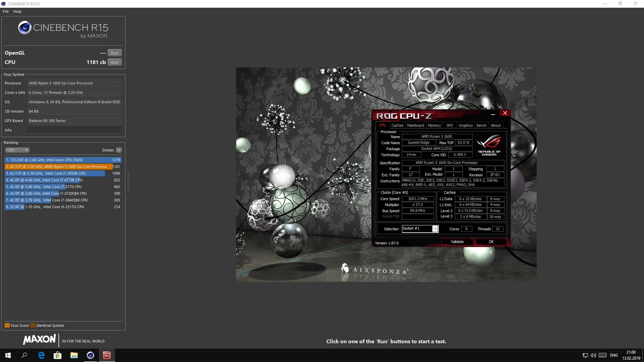644x362 pixels.
Task: Open File Explorer on the taskbar
Action: tap(74, 355)
